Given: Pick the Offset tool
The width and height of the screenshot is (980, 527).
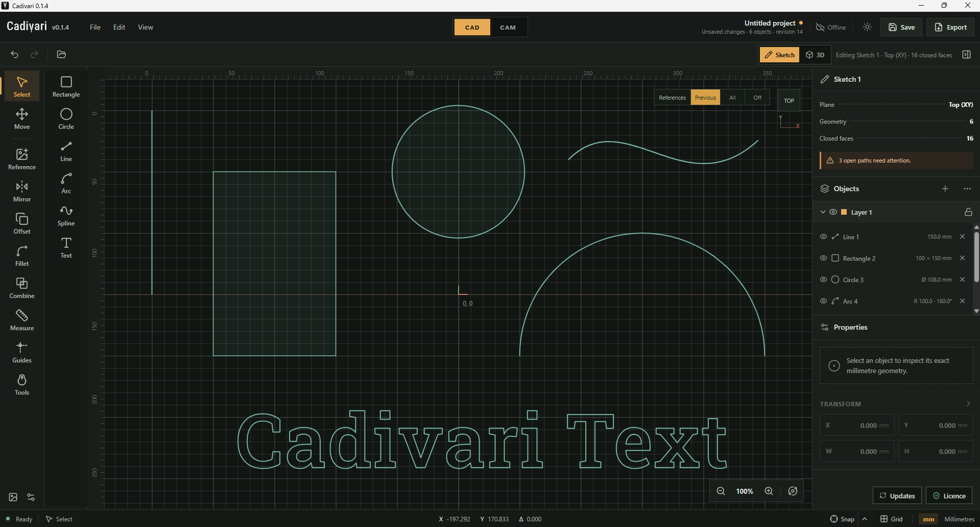Looking at the screenshot, I should coord(22,223).
